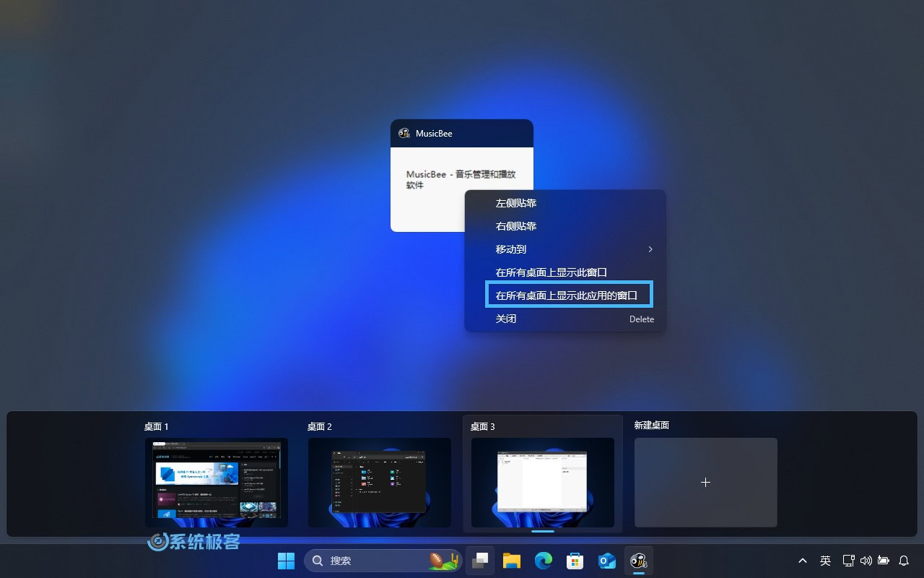Click the volume speaker tray icon
Image resolution: width=924 pixels, height=578 pixels.
[866, 561]
